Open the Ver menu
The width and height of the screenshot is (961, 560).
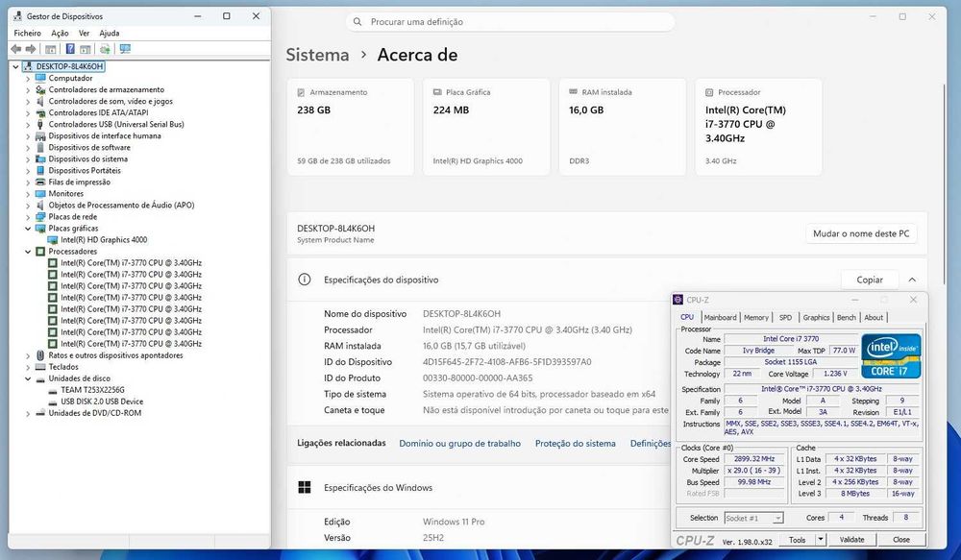pyautogui.click(x=84, y=33)
